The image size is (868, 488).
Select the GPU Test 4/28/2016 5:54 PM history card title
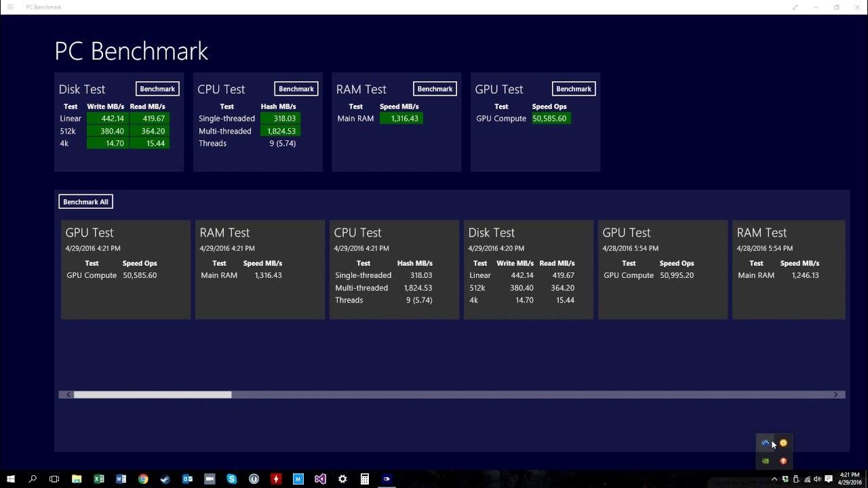(627, 232)
